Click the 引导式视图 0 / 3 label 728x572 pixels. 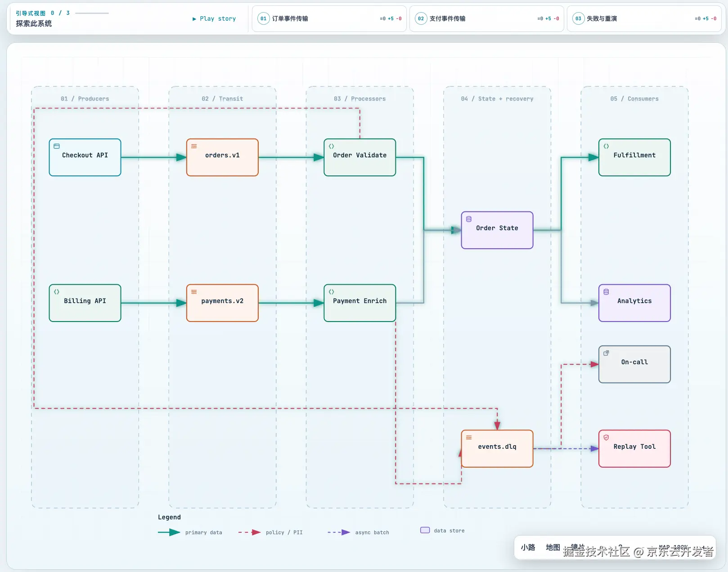point(43,13)
